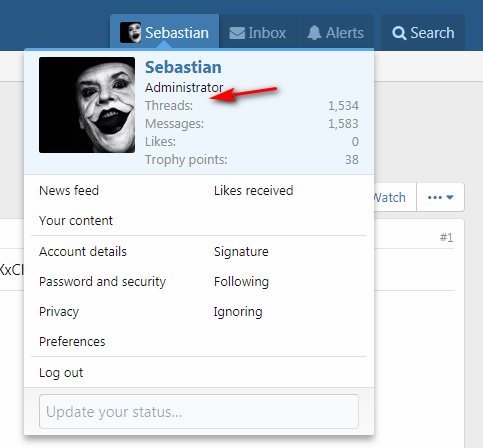Image resolution: width=483 pixels, height=448 pixels.
Task: Open Likes received page
Action: pos(254,191)
